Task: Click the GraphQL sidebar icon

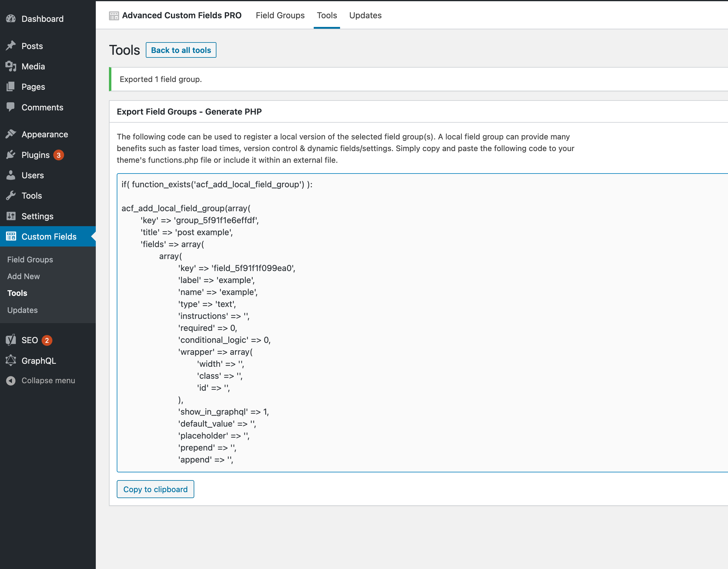Action: pyautogui.click(x=11, y=361)
